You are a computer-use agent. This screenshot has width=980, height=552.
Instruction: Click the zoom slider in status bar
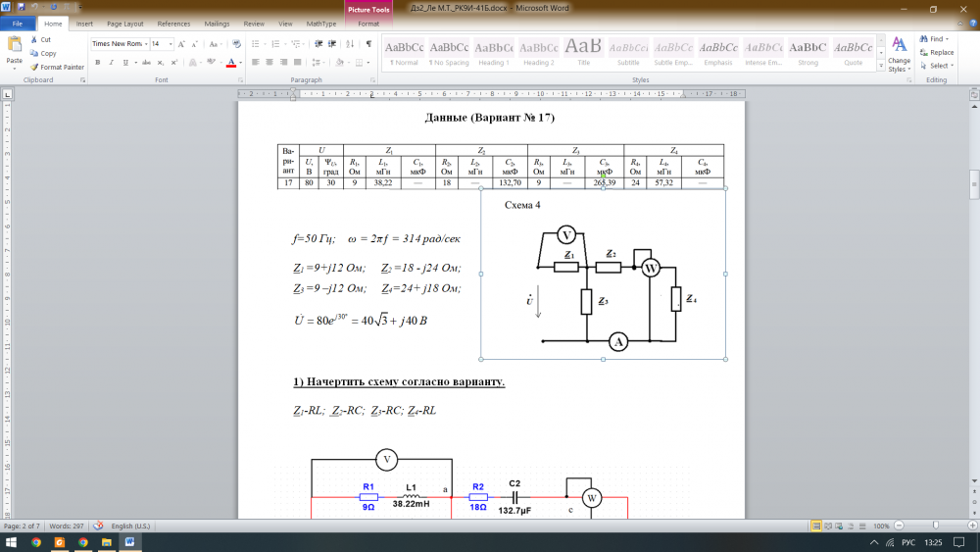coord(936,527)
